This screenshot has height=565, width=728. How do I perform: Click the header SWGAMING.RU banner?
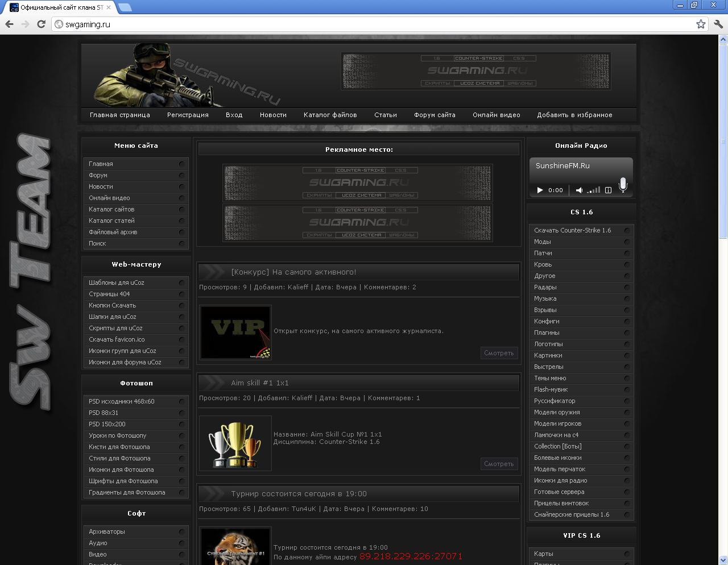pyautogui.click(x=476, y=71)
